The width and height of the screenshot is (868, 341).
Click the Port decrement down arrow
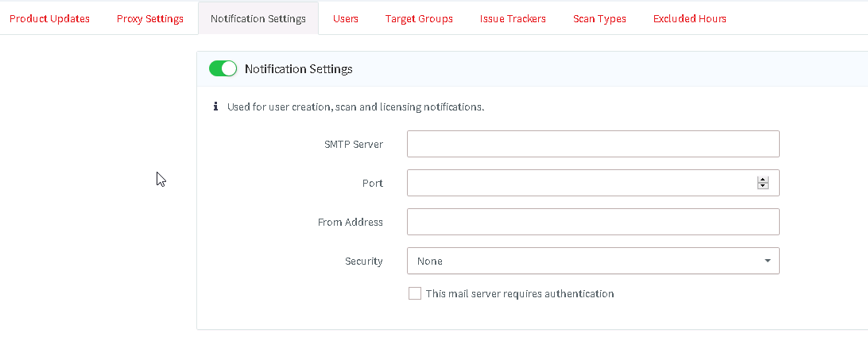coord(763,186)
